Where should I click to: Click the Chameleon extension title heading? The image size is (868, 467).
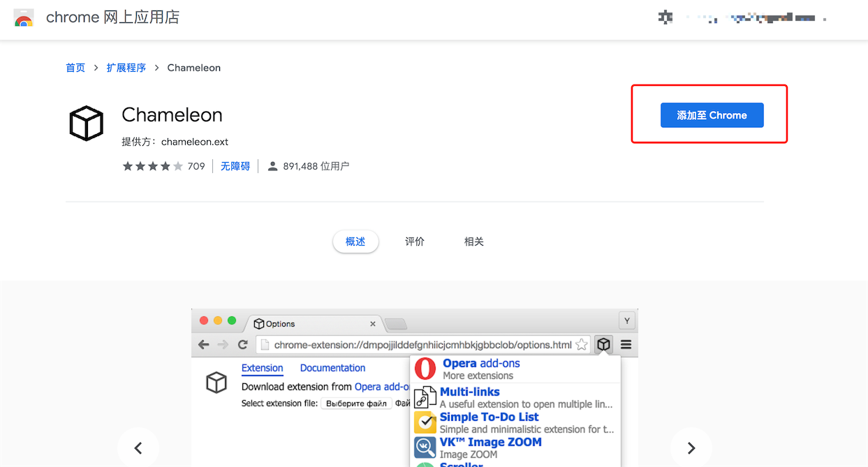pyautogui.click(x=172, y=114)
